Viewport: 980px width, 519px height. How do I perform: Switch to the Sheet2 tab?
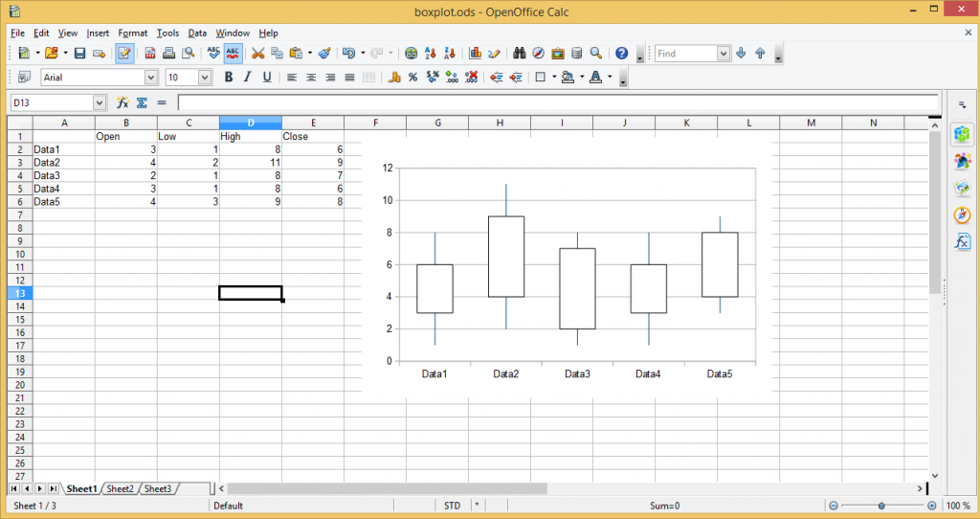[x=120, y=488]
